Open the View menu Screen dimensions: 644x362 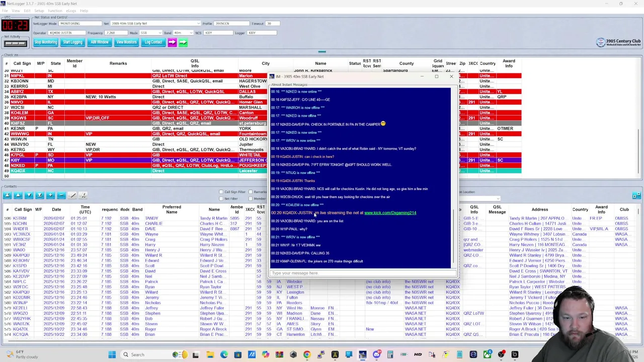point(16,11)
